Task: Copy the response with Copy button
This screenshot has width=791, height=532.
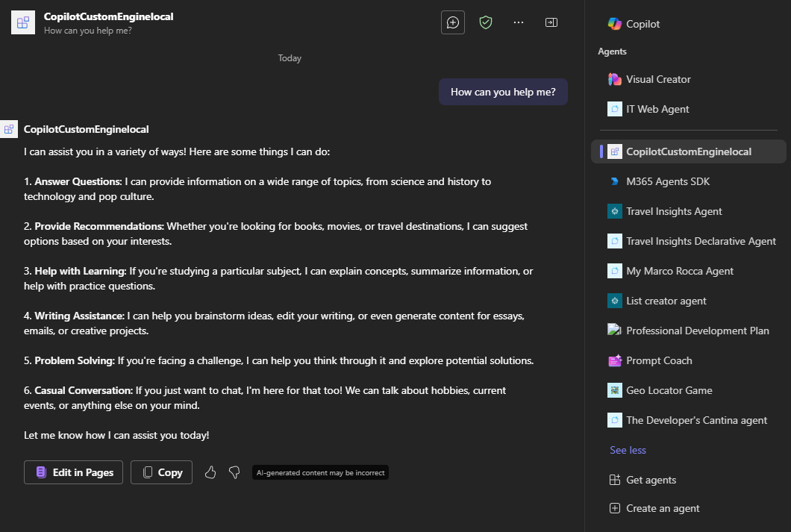Action: tap(161, 472)
